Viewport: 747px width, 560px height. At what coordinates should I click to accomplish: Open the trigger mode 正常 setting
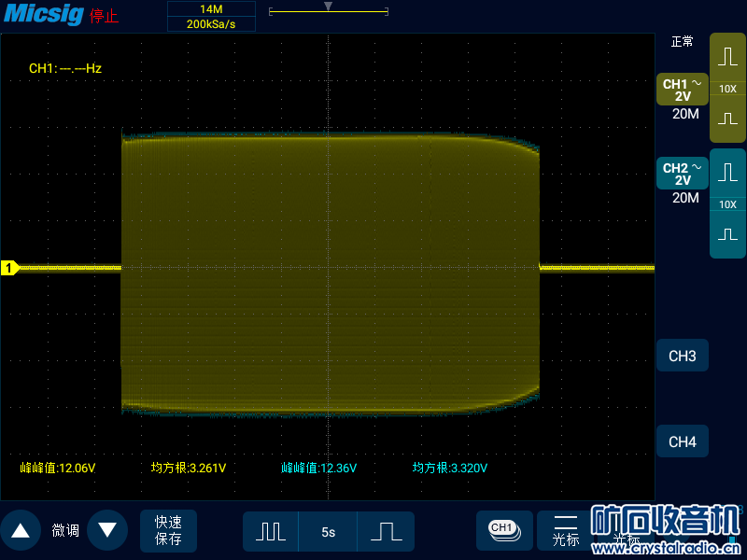pyautogui.click(x=683, y=42)
